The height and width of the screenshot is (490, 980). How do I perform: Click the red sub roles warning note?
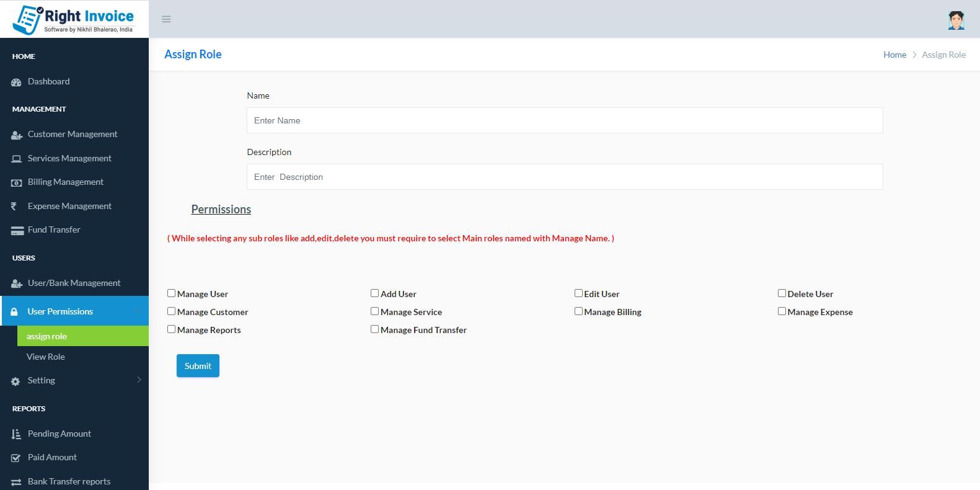point(391,238)
